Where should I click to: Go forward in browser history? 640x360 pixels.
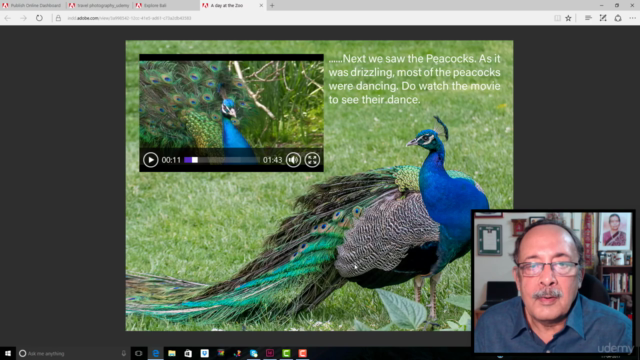click(23, 18)
